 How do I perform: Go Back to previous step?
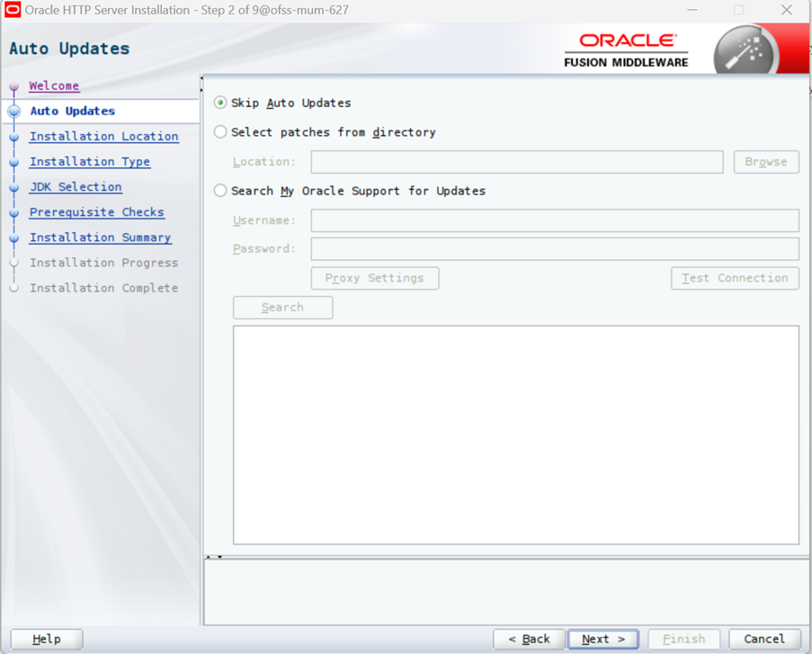coord(529,639)
